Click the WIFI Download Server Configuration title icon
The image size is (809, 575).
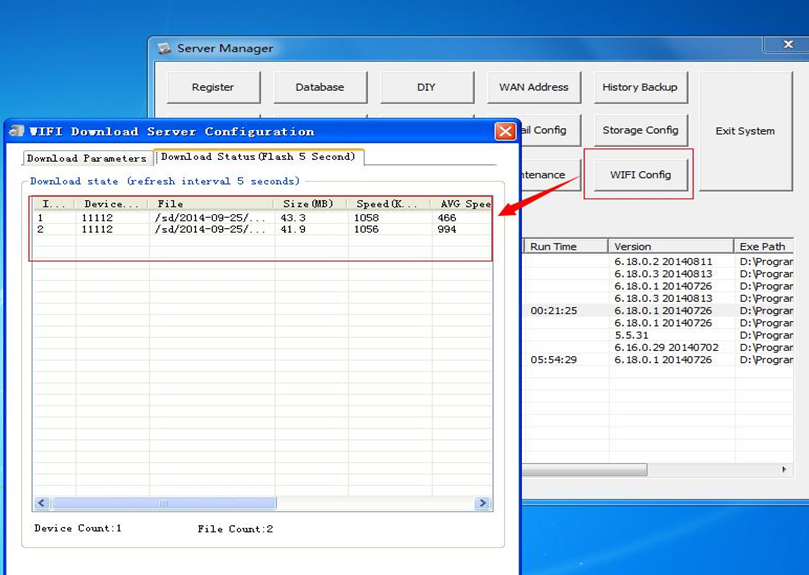coord(17,131)
